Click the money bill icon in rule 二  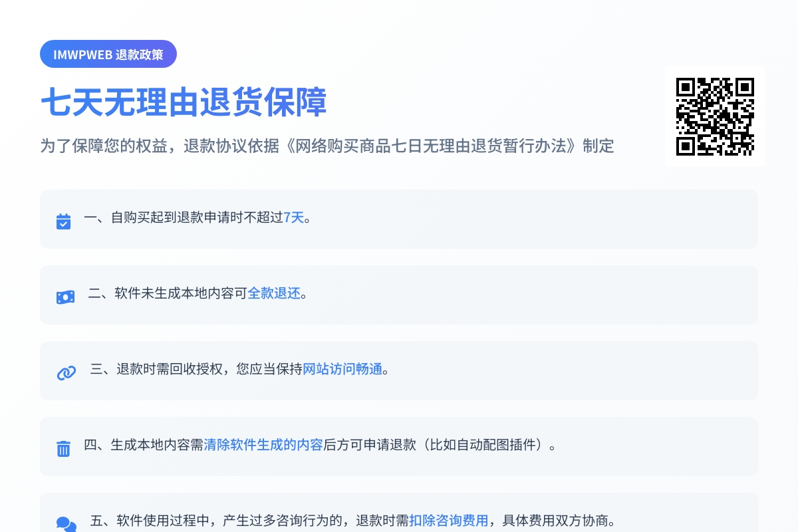click(65, 297)
